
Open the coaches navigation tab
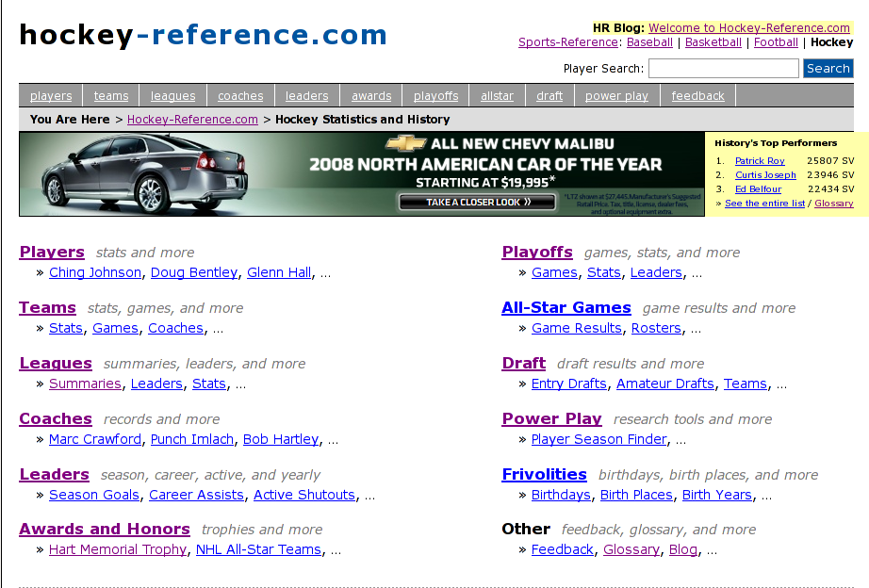pyautogui.click(x=240, y=96)
